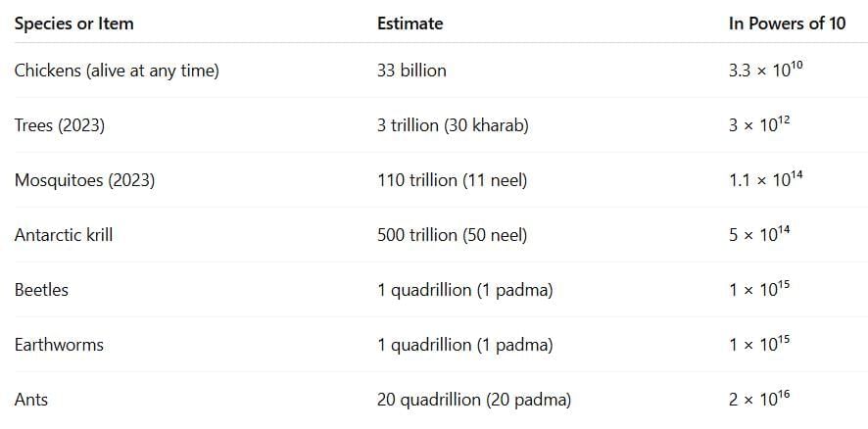Click the Ants row label
Image resolution: width=868 pixels, height=429 pixels.
pyautogui.click(x=30, y=399)
